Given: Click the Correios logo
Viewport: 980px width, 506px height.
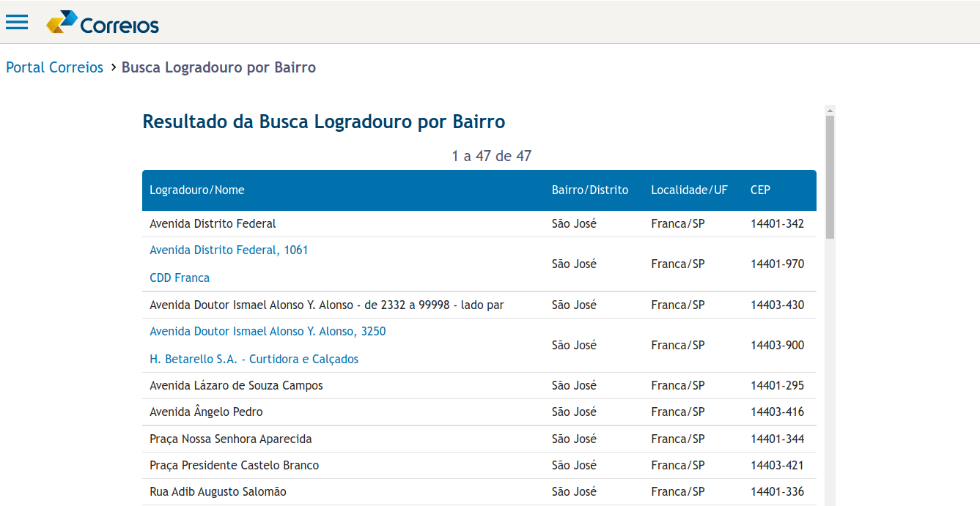Looking at the screenshot, I should click(x=103, y=23).
